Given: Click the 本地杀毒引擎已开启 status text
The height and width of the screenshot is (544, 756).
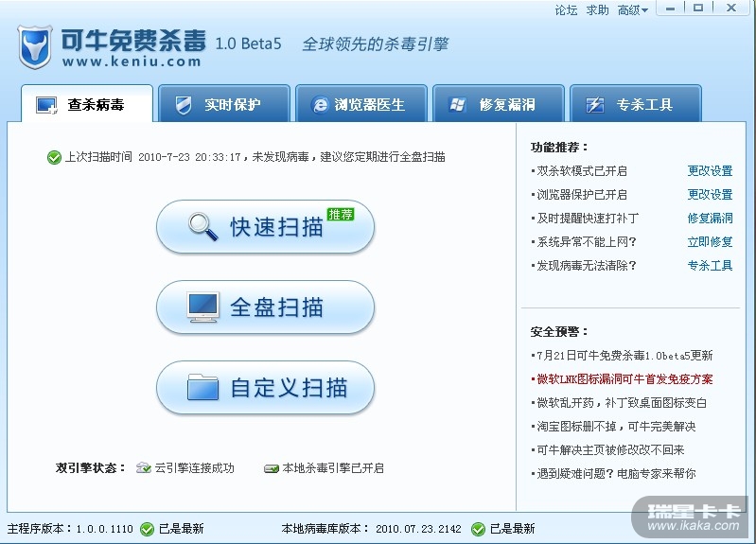Looking at the screenshot, I should click(x=333, y=467).
